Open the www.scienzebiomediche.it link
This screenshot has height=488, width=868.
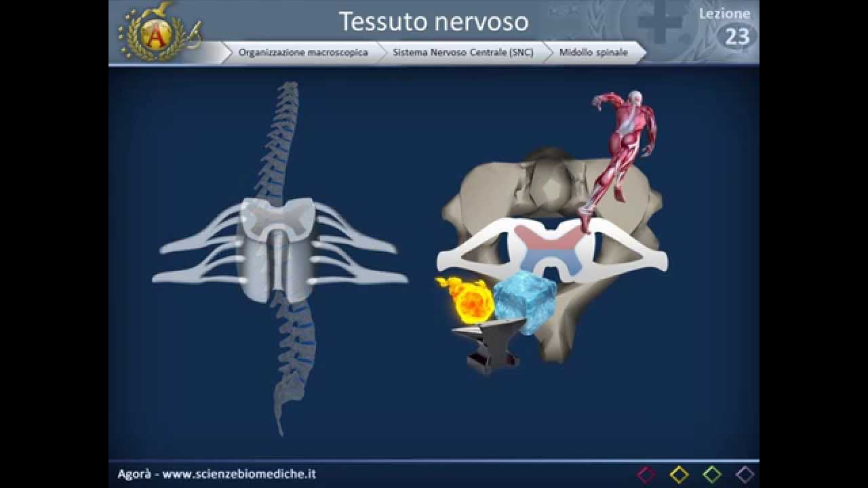point(239,474)
